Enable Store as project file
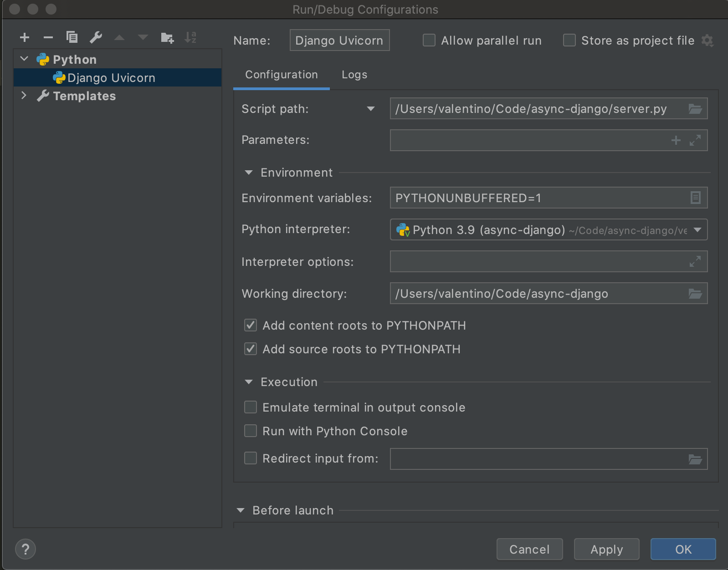Image resolution: width=728 pixels, height=570 pixels. point(569,41)
